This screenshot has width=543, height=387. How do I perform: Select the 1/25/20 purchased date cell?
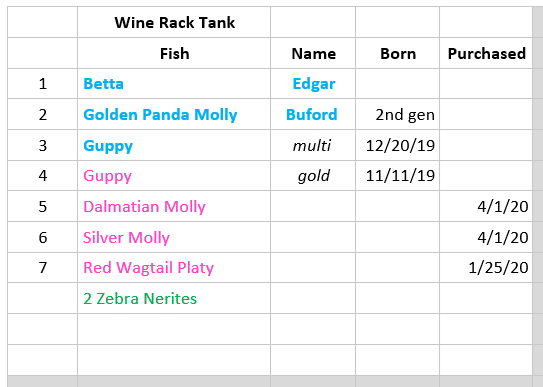pos(486,268)
